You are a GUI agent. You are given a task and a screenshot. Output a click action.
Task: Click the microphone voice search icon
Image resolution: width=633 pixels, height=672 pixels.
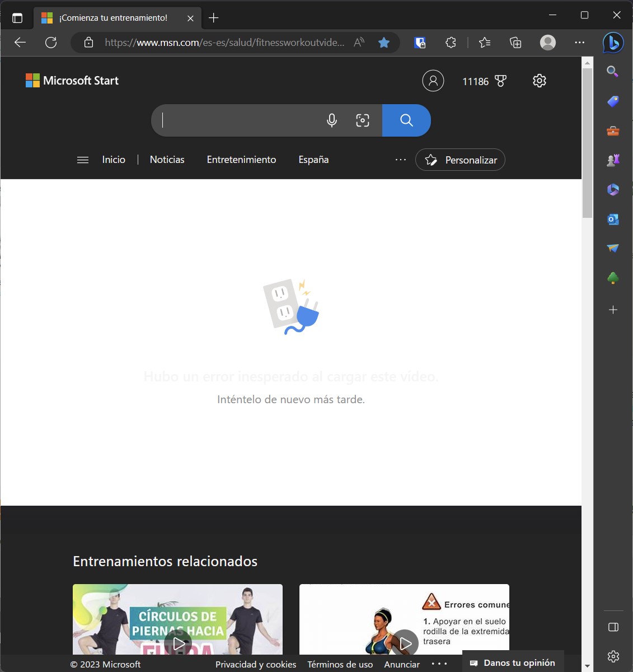click(332, 120)
